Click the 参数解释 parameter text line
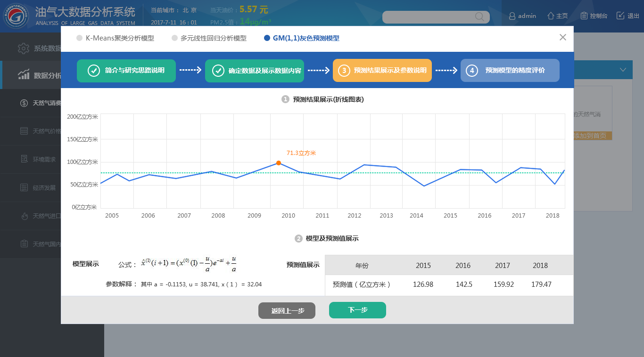Screen dimensions: 644x357 (x=184, y=284)
